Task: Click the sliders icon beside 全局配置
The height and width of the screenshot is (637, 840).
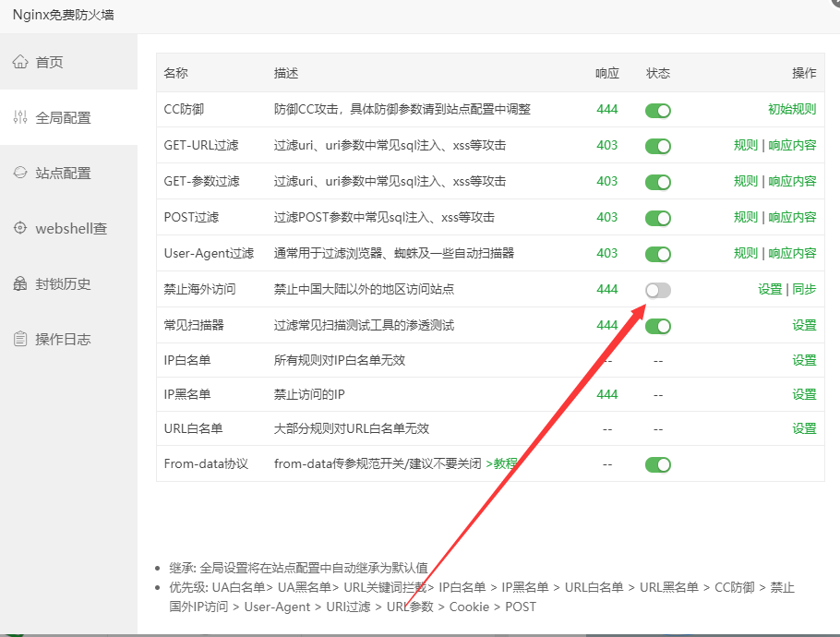Action: coord(20,117)
